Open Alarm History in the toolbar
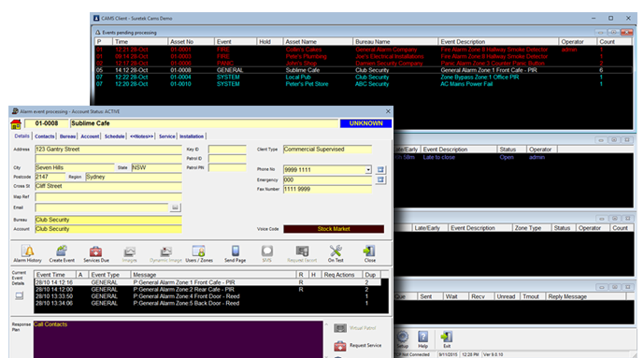 (27, 253)
